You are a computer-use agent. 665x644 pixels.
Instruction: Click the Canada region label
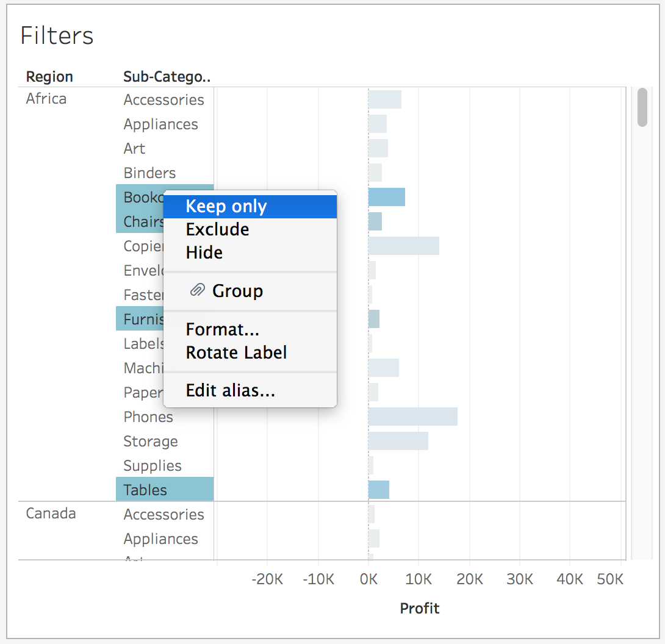(x=51, y=513)
